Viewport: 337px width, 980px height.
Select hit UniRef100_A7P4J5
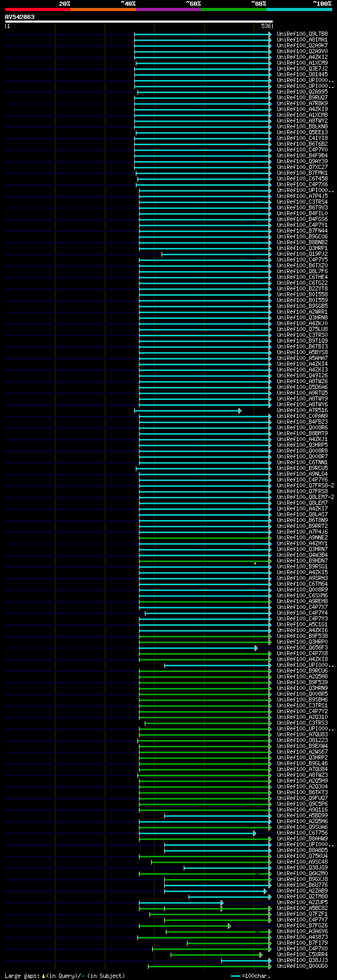[x=302, y=196]
